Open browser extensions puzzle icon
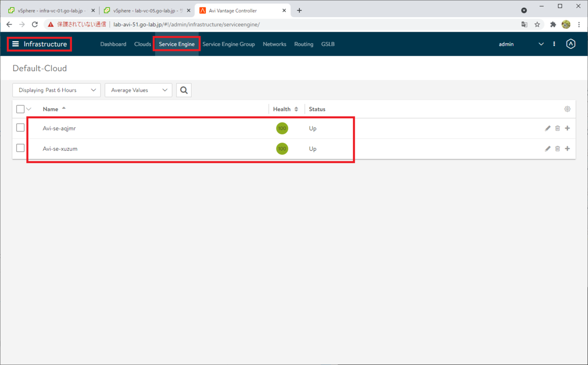Screen dimensions: 588x365 click(553, 24)
